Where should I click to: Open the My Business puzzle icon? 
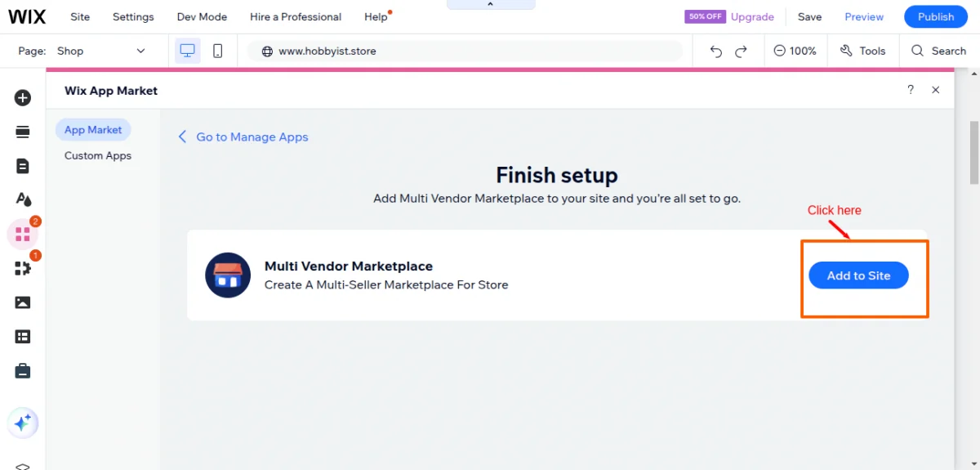coord(23,268)
